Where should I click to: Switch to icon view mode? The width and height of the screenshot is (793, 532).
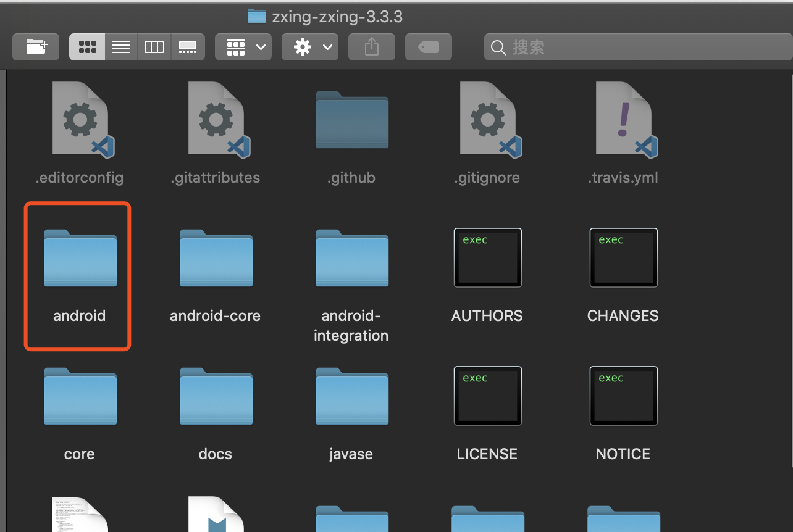(87, 47)
